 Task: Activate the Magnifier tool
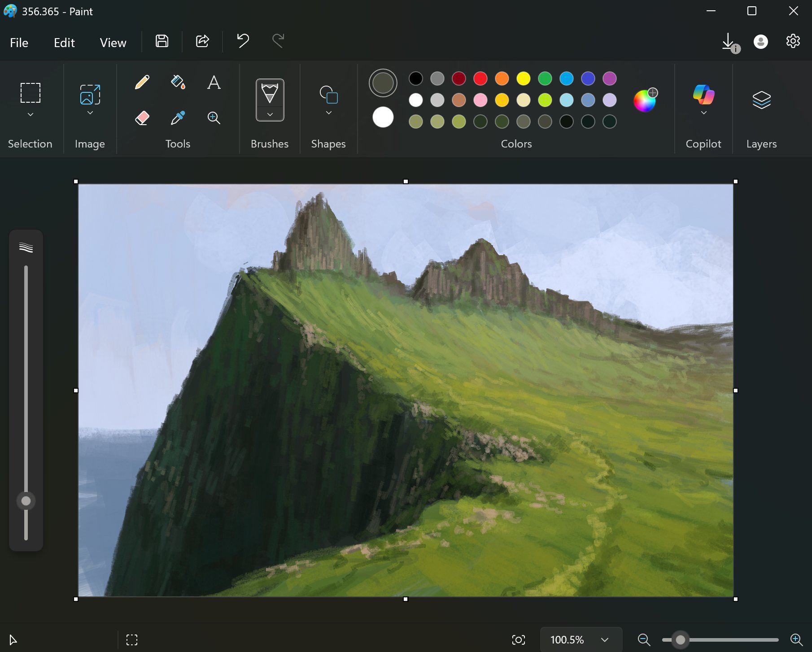click(214, 118)
